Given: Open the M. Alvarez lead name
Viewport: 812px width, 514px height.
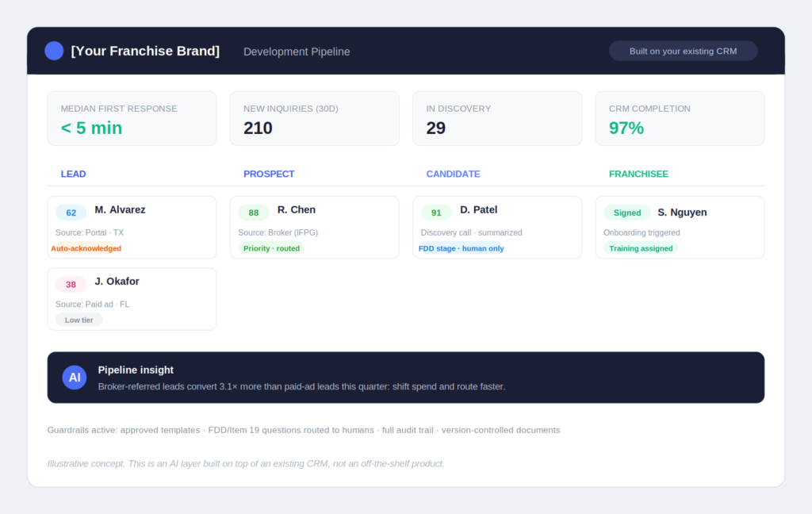Looking at the screenshot, I should 121,210.
